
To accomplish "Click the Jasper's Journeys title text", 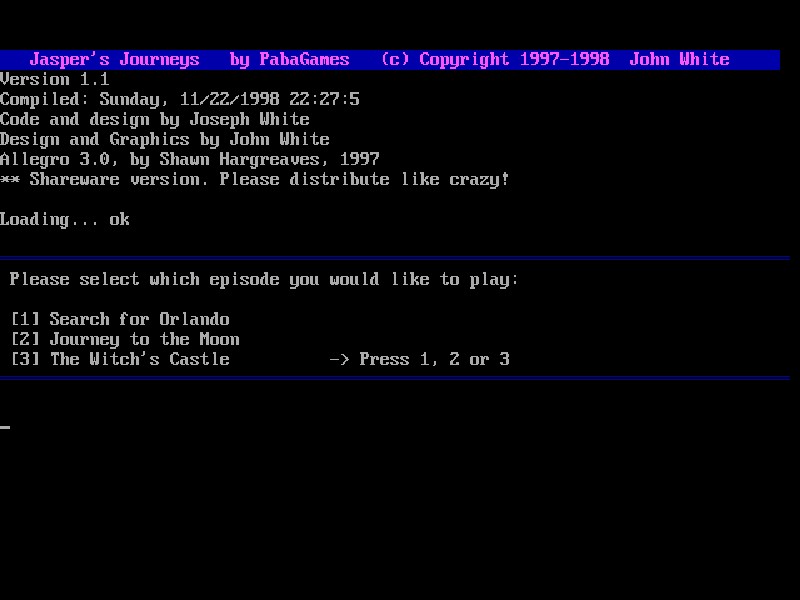I will (114, 59).
